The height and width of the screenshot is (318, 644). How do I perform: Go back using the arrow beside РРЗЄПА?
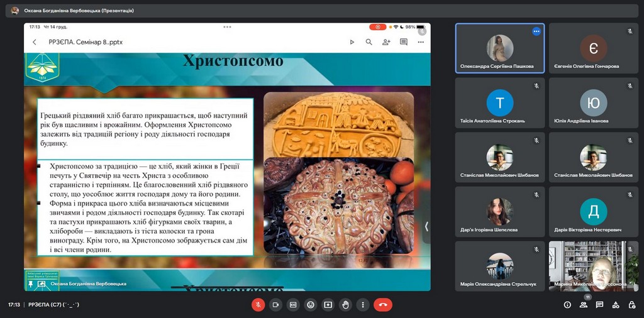35,42
